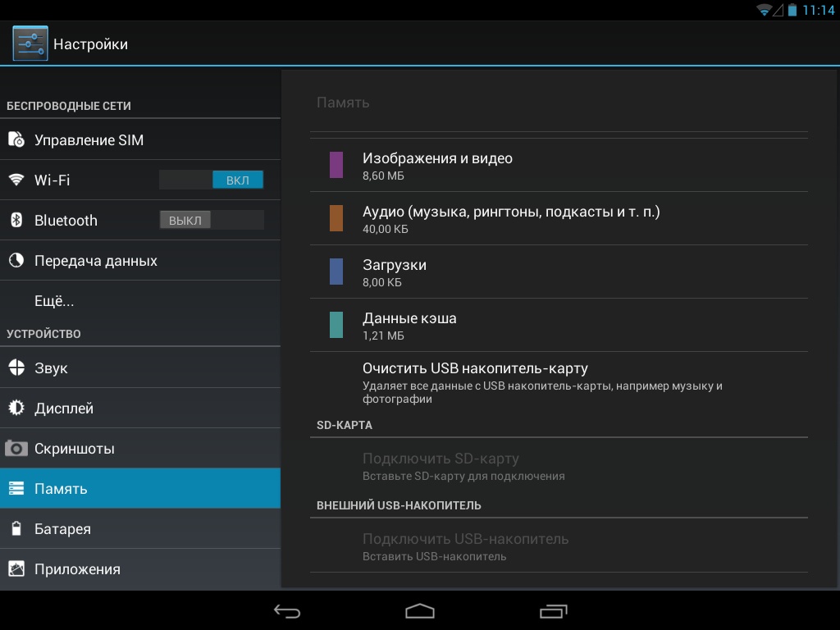Tap the Sound settings icon
The image size is (840, 630).
[16, 367]
